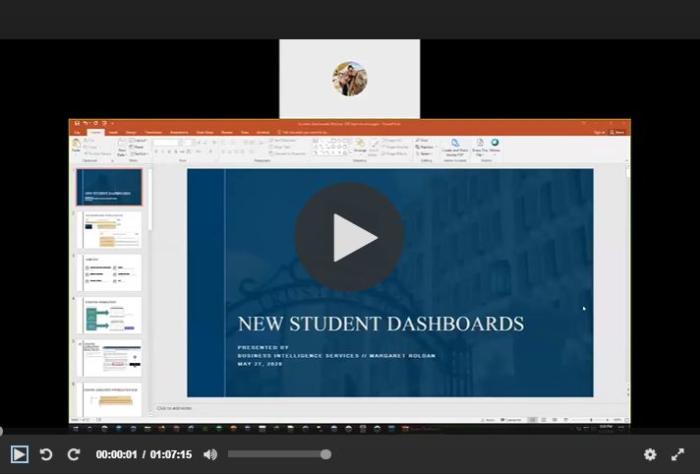Click the small play button in player bar
700x475 pixels.
19,454
